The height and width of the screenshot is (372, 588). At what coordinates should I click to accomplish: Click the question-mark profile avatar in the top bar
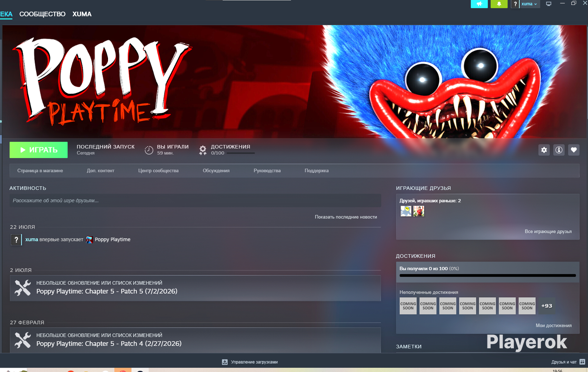pos(515,4)
